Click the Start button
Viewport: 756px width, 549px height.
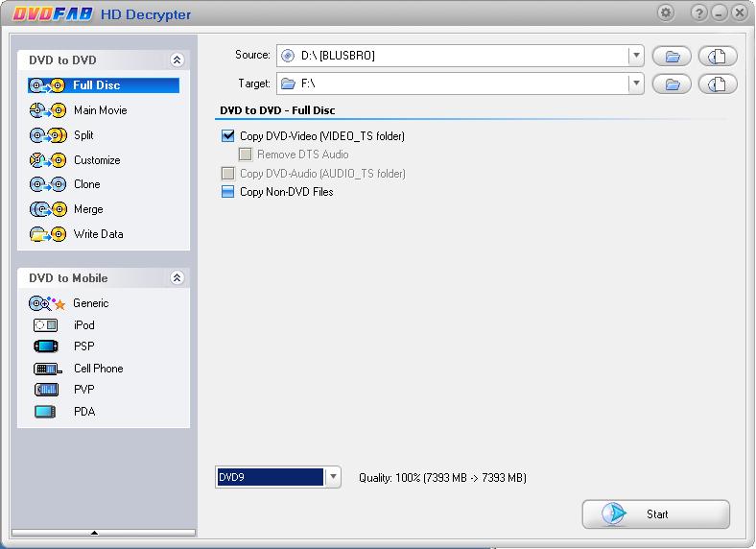(655, 514)
